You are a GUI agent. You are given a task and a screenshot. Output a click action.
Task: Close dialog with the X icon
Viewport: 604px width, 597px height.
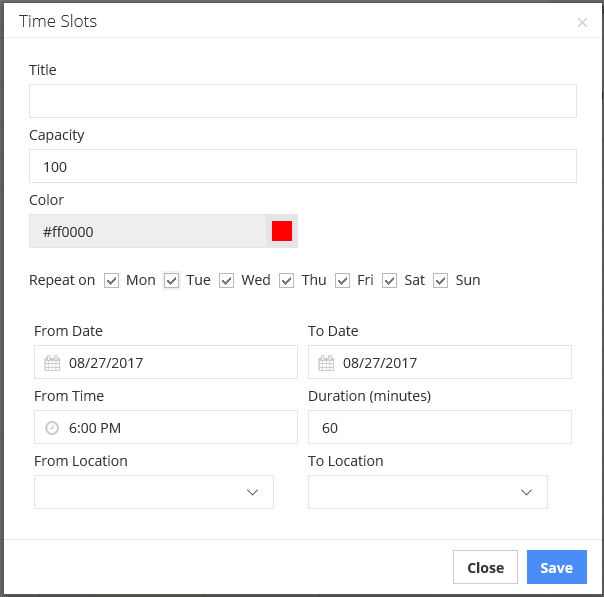[582, 22]
